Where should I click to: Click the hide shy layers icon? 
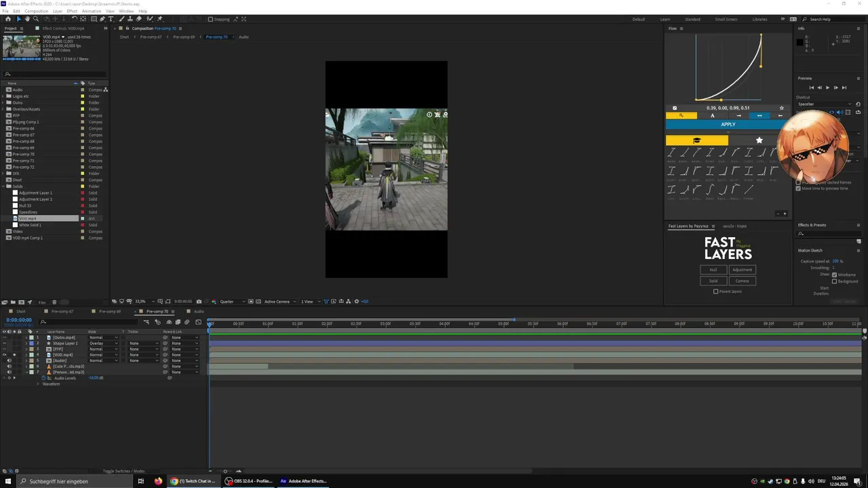169,322
